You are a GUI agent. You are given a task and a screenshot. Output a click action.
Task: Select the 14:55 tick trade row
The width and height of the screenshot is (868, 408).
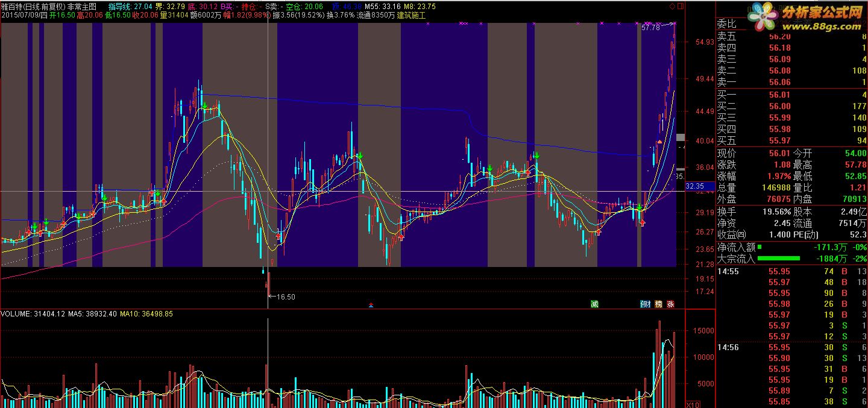pos(791,271)
